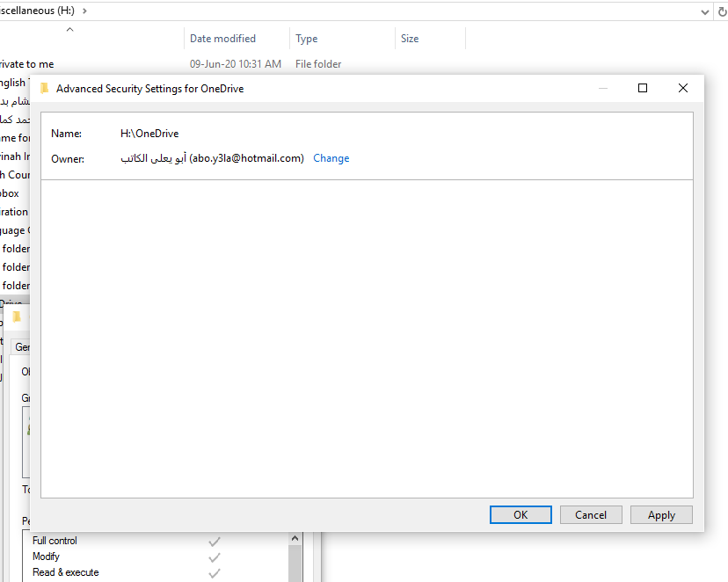This screenshot has height=582, width=728.
Task: Cancel the Advanced Security Settings dialog
Action: (x=591, y=514)
